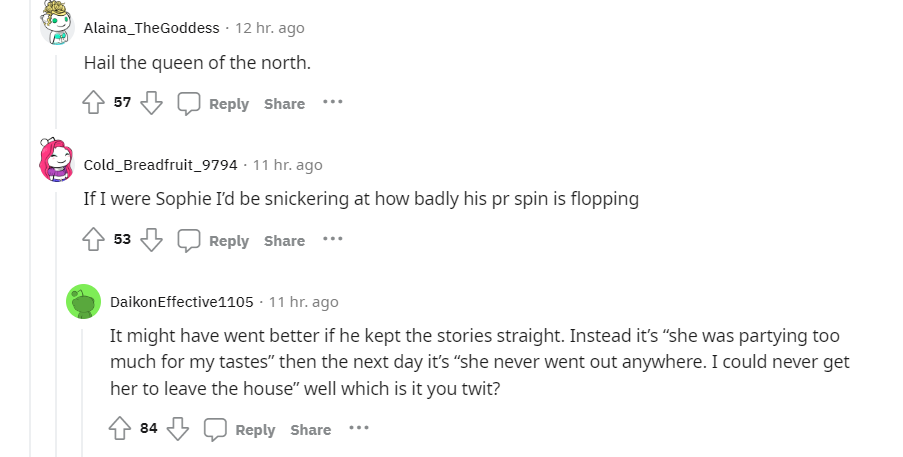This screenshot has height=457, width=903.
Task: Upvote Alaina_TheGoddess's comment
Action: (93, 103)
